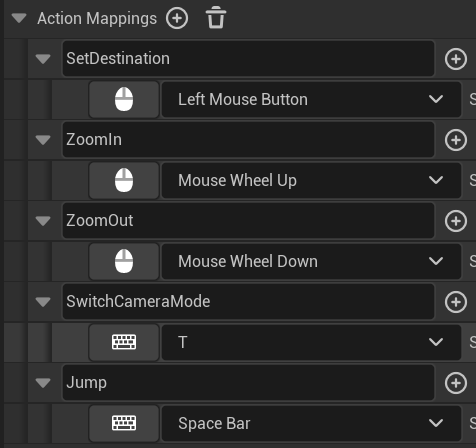The width and height of the screenshot is (476, 448).
Task: Edit the ZoomIn action name field
Action: (x=248, y=140)
